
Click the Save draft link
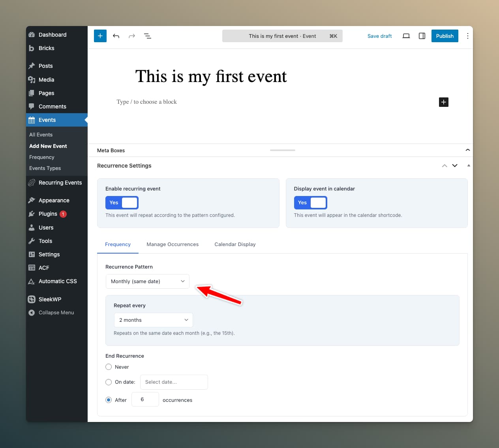pyautogui.click(x=379, y=36)
